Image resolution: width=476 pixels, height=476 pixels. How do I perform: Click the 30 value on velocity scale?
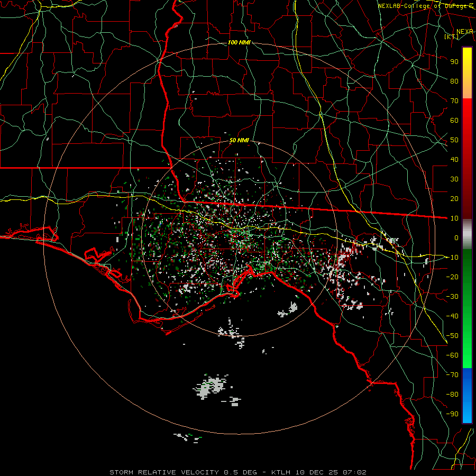point(454,179)
